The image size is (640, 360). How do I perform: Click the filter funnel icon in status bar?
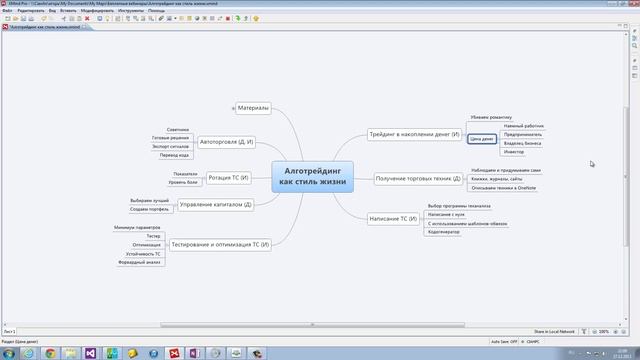point(584,331)
